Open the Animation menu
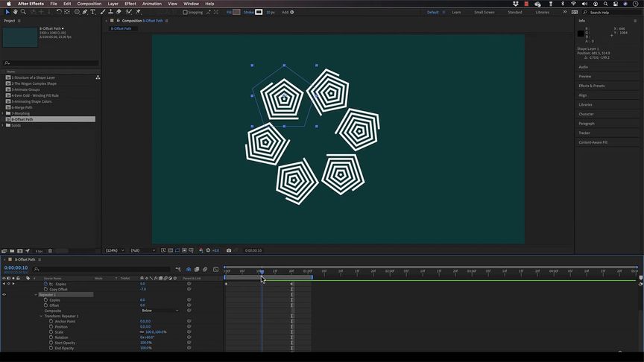Viewport: 644px width, 362px height. [151, 4]
